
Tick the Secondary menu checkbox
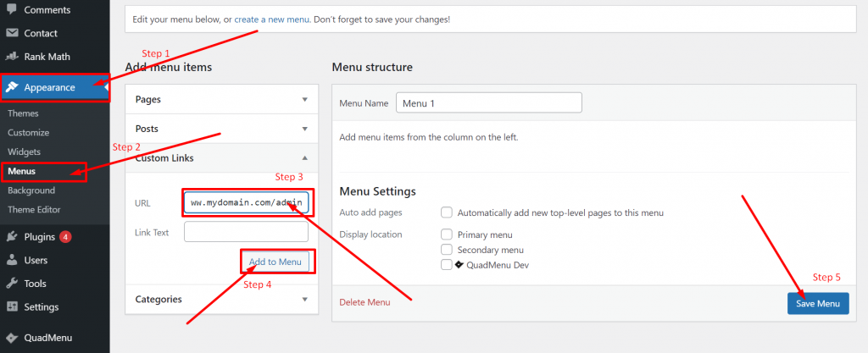pos(447,250)
